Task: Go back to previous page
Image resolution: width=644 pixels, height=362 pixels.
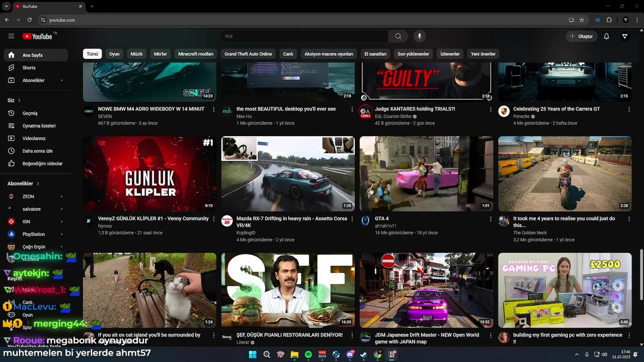Action: (7, 20)
